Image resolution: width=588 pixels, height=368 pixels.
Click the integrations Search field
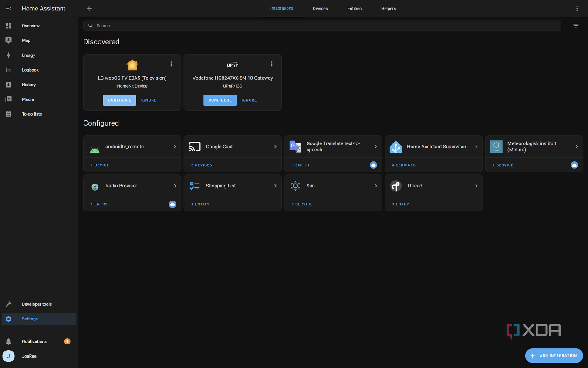pos(322,26)
